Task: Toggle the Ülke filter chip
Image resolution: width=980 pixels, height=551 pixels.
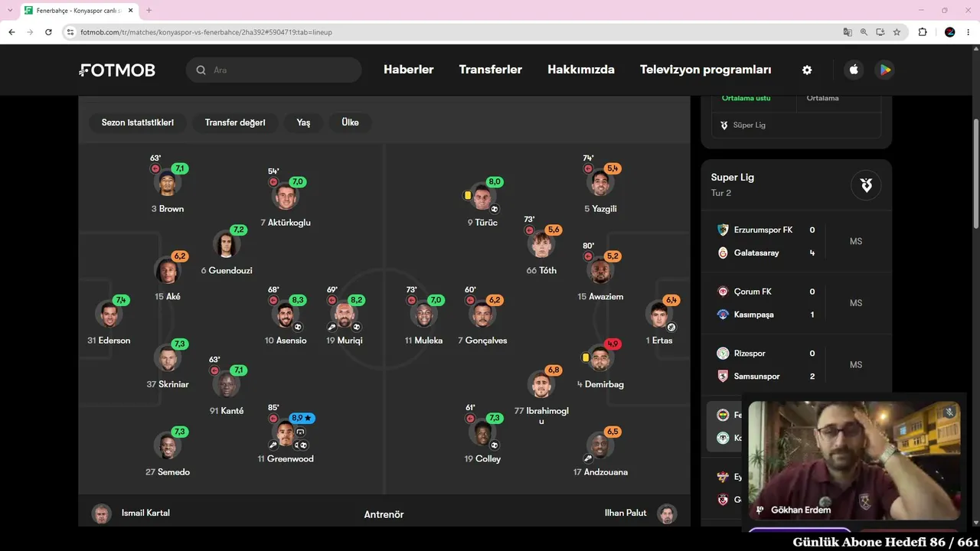Action: click(x=350, y=122)
